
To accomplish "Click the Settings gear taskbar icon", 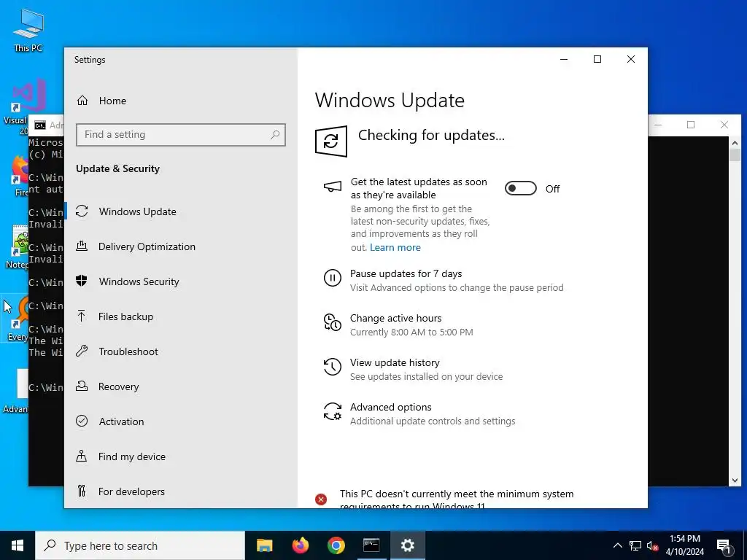I will [407, 545].
